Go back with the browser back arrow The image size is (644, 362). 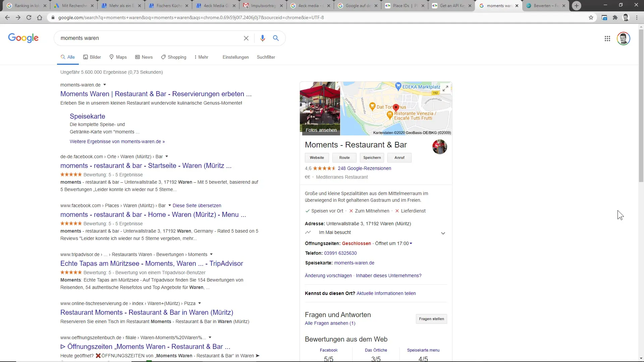(7, 17)
